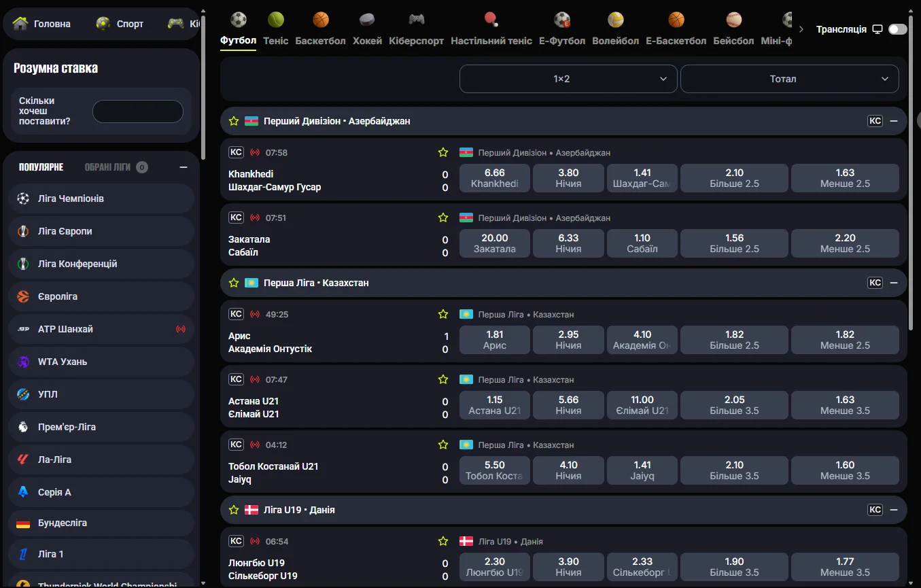Click the Євроліга basketball logo
Screen dimensions: 921x588
23,296
